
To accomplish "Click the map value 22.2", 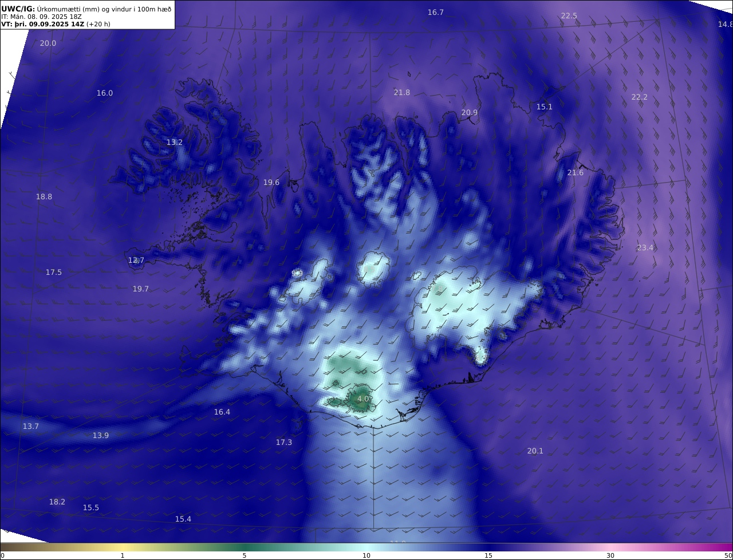I will [640, 97].
